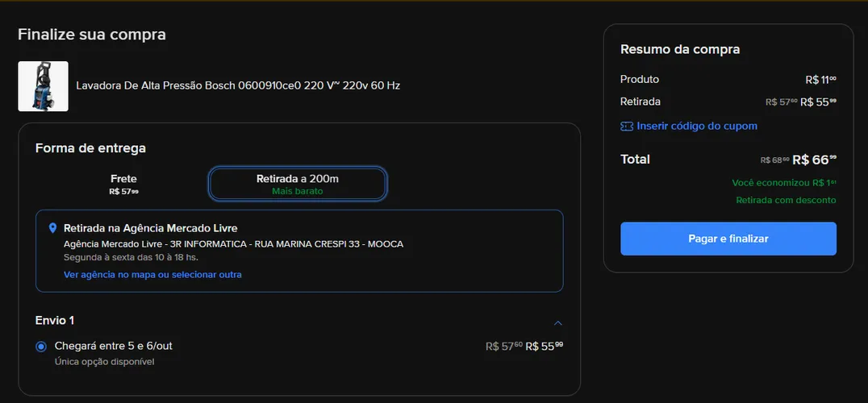This screenshot has width=868, height=403.
Task: Select the Retirada a 200m tab
Action: (x=298, y=184)
